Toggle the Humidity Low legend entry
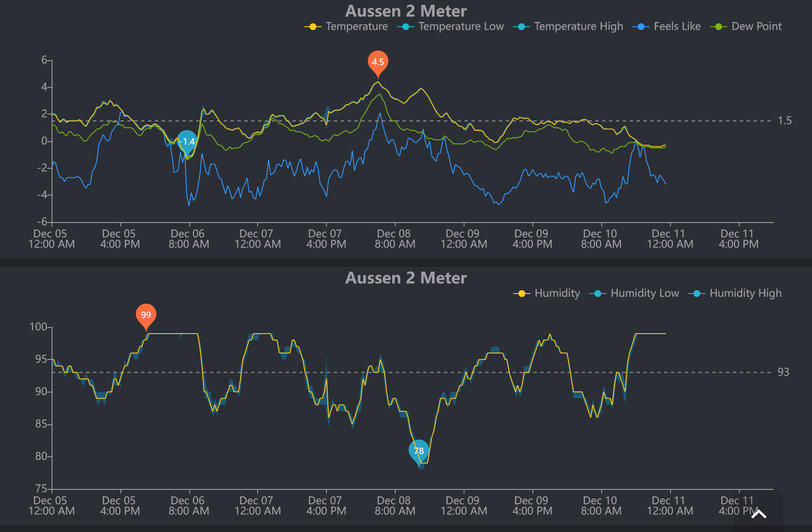Image resolution: width=812 pixels, height=532 pixels. click(634, 294)
